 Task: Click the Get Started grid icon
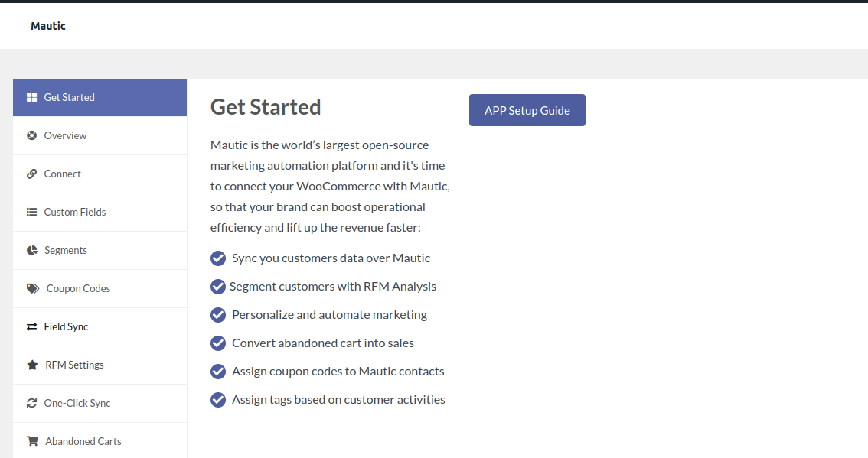pyautogui.click(x=31, y=97)
